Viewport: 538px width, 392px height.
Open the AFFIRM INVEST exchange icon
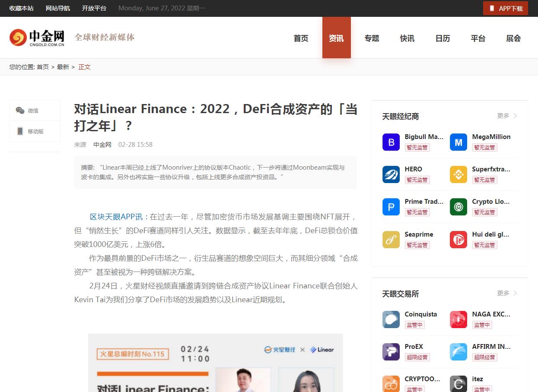point(458,352)
